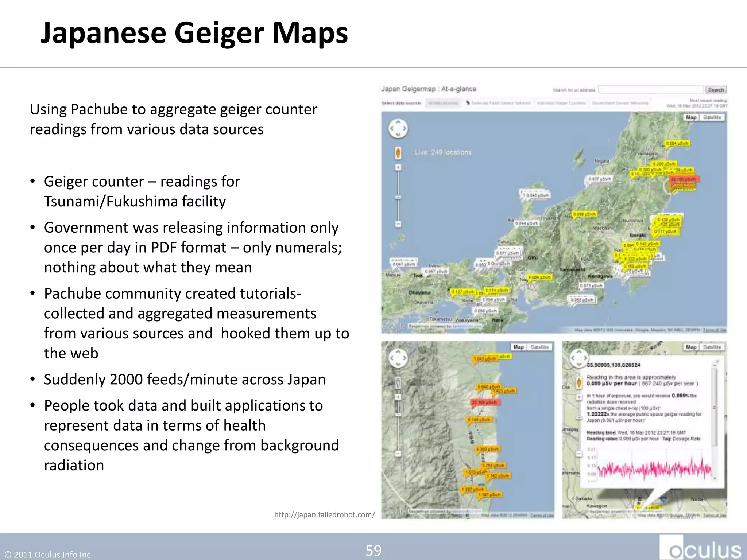Click the 0.117 µSv/h marker near Ibaraki
The height and width of the screenshot is (560, 747).
(666, 232)
